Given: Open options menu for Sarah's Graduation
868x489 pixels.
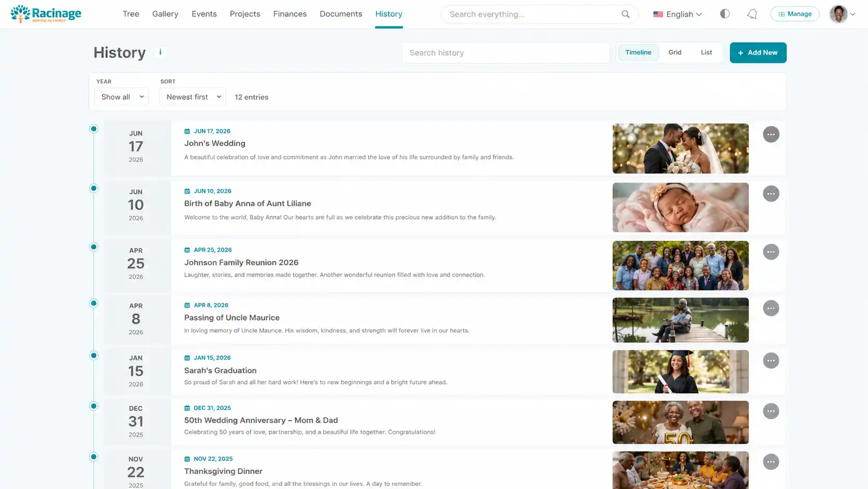Looking at the screenshot, I should [771, 361].
